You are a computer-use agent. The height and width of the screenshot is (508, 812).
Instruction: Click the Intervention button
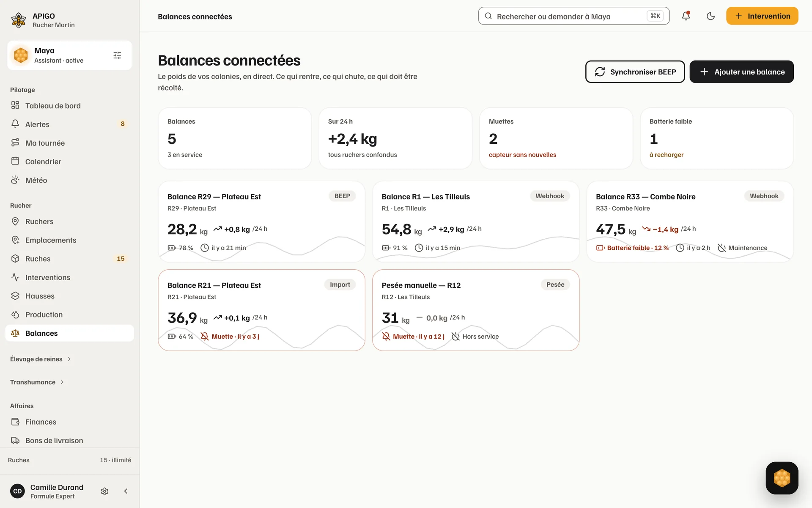pos(762,16)
